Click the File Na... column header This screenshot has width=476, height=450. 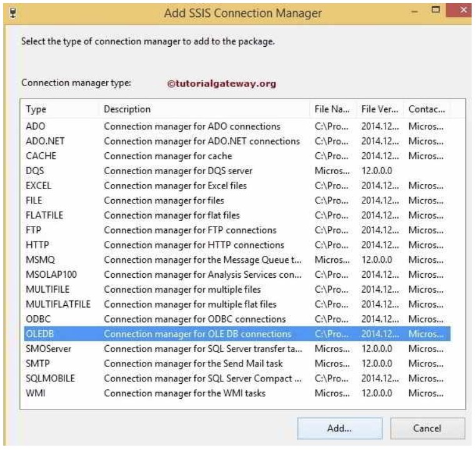point(334,109)
